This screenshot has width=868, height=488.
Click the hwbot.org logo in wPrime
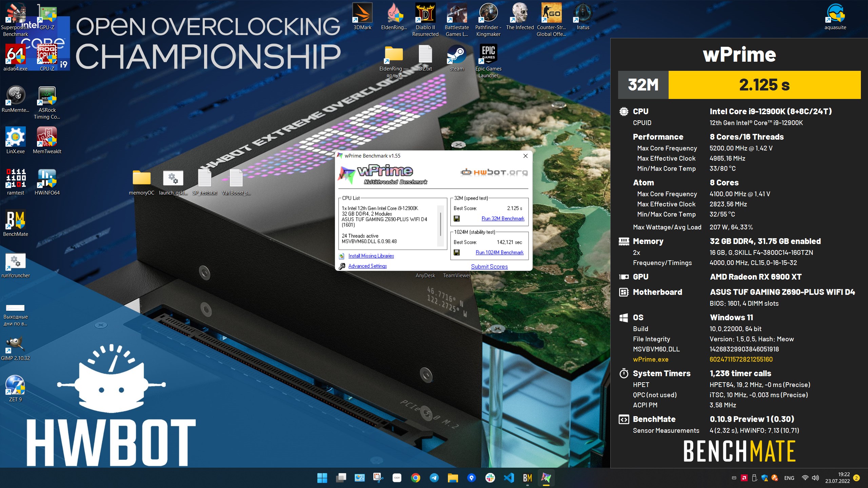pos(494,172)
